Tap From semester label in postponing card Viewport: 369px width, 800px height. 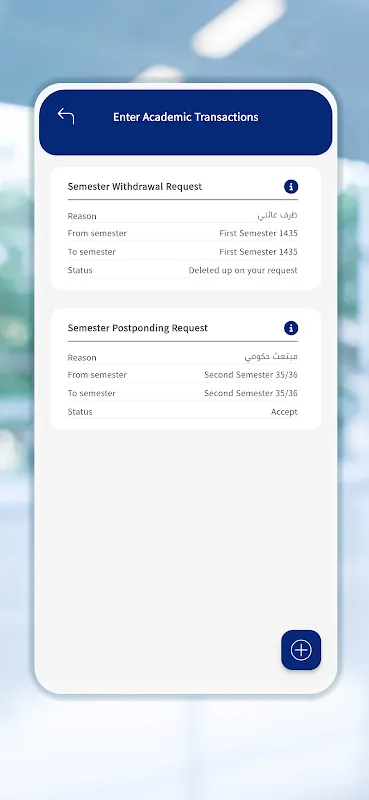point(97,375)
